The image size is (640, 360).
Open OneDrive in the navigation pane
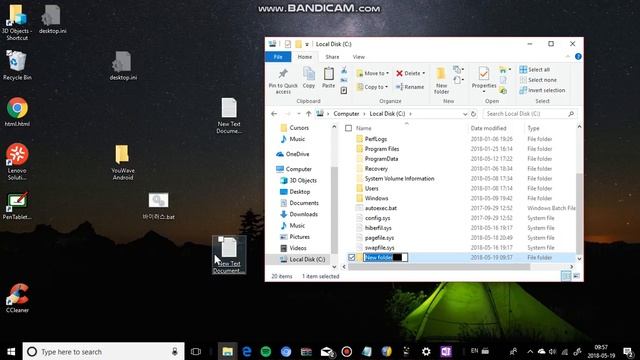[297, 154]
